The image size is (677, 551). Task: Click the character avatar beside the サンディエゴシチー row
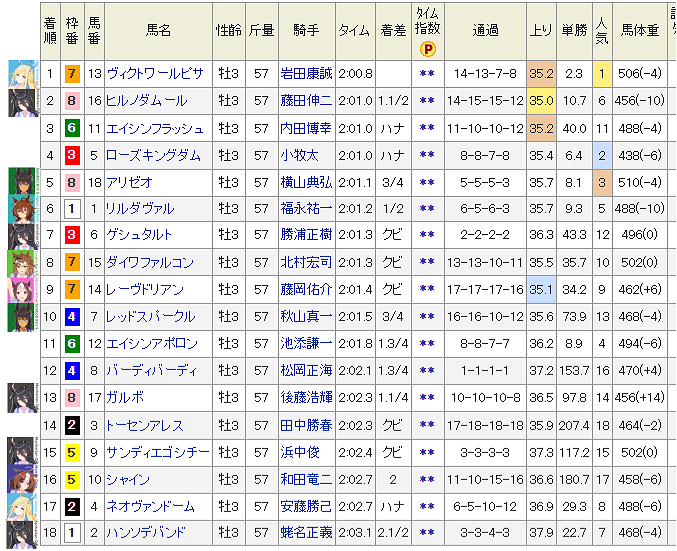point(22,451)
